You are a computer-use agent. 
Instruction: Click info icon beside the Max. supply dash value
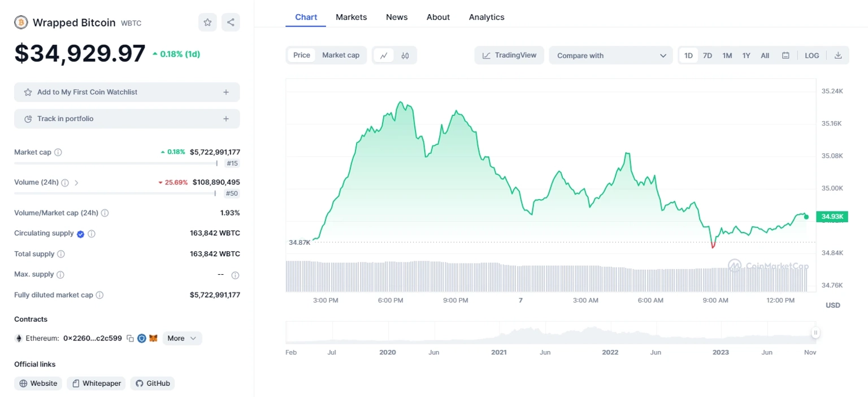click(x=235, y=275)
